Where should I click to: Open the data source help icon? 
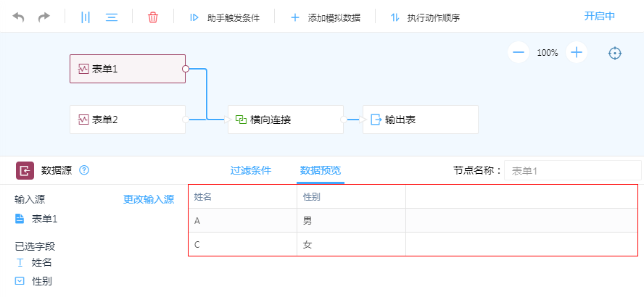tap(84, 170)
